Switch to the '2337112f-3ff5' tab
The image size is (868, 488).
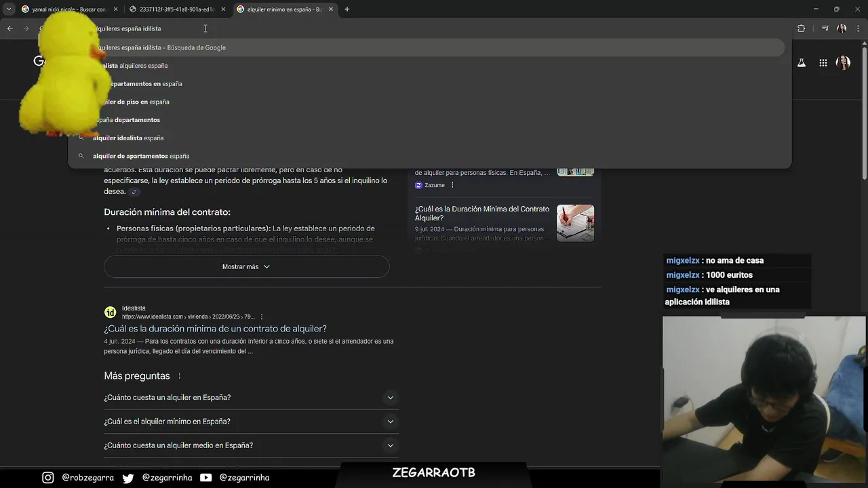point(177,9)
